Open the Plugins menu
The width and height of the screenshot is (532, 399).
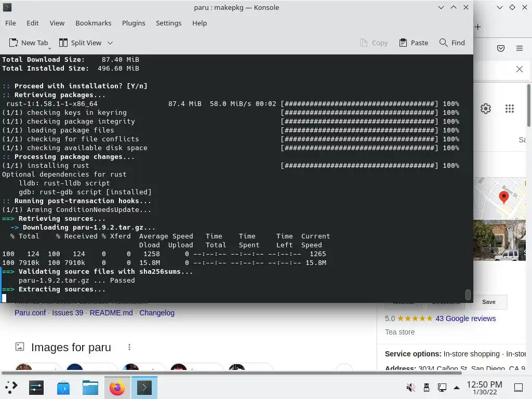[x=134, y=23]
